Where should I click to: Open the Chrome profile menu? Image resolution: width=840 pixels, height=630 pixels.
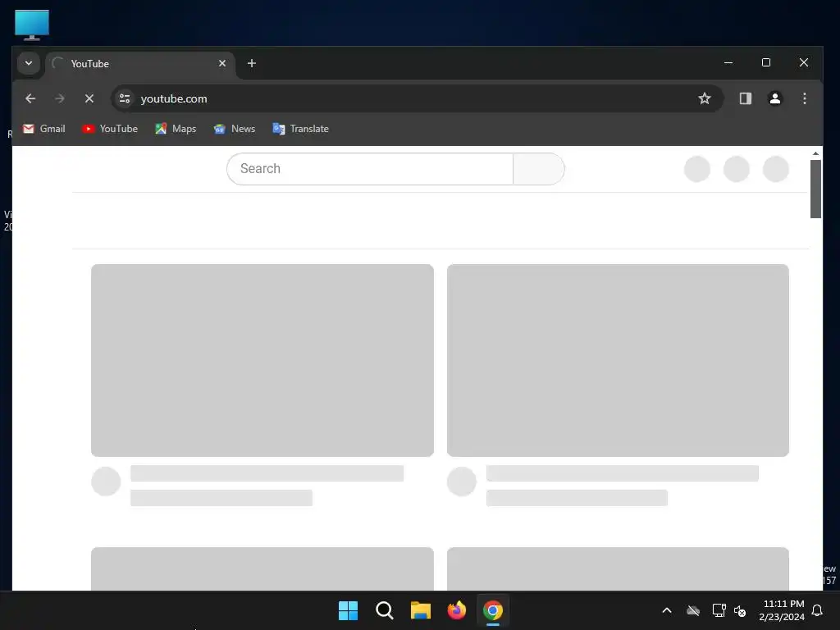pos(774,98)
